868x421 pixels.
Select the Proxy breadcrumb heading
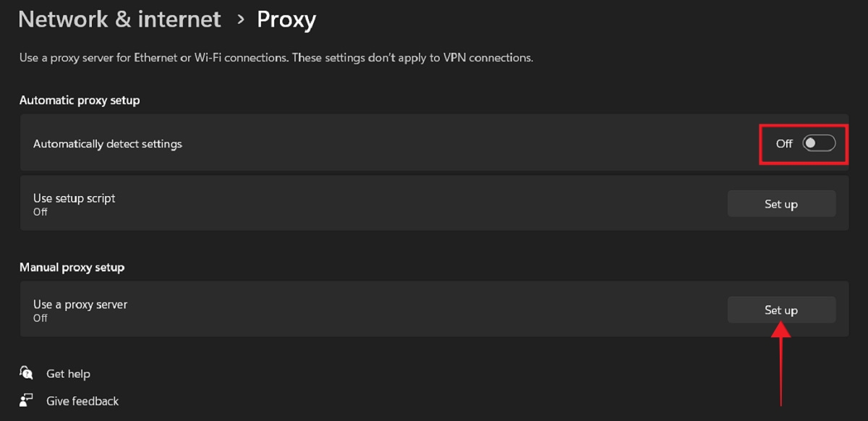point(286,19)
